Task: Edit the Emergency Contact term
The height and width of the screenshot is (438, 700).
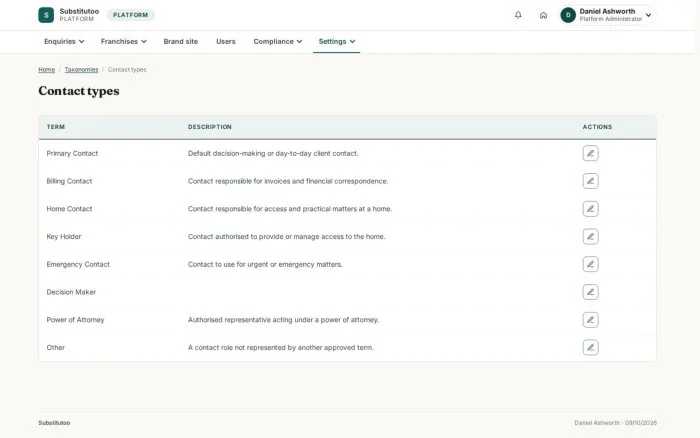Action: pyautogui.click(x=590, y=264)
